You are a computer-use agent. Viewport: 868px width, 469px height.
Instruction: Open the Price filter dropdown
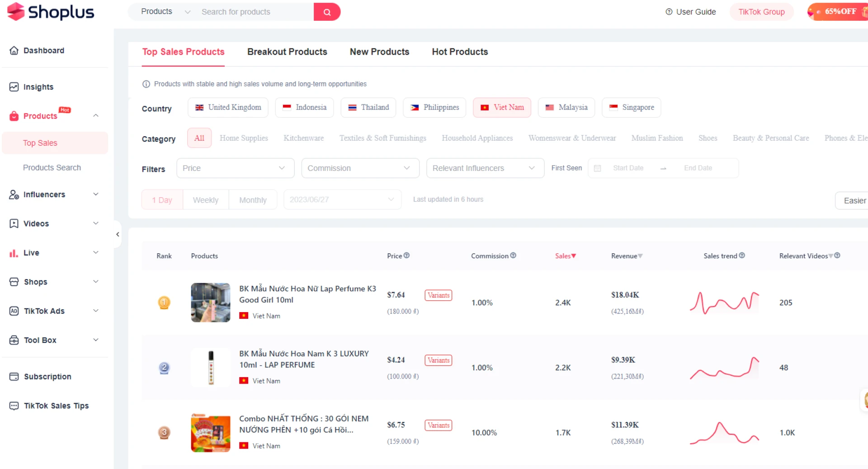point(235,168)
